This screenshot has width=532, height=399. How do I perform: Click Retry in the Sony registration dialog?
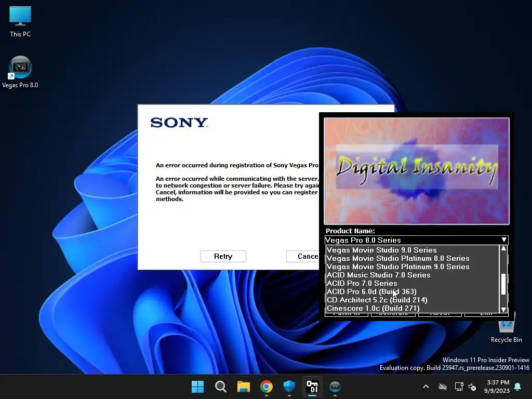(223, 256)
